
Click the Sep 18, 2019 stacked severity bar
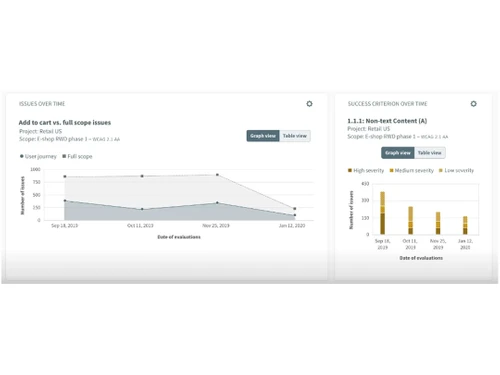(x=382, y=213)
